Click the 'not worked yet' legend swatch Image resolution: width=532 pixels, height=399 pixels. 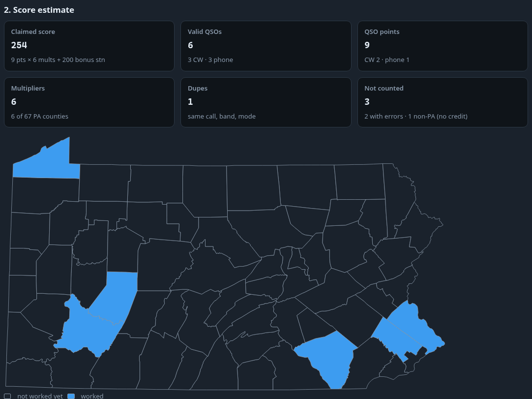(x=7, y=396)
